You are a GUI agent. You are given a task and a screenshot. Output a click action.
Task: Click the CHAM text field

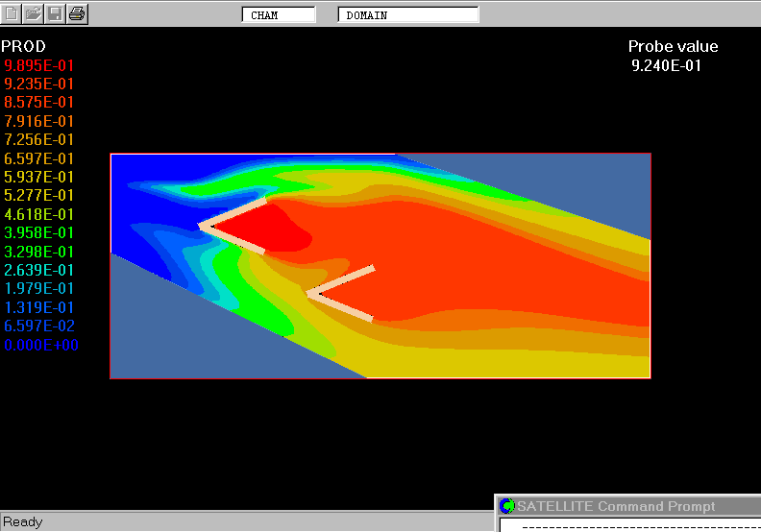point(279,14)
